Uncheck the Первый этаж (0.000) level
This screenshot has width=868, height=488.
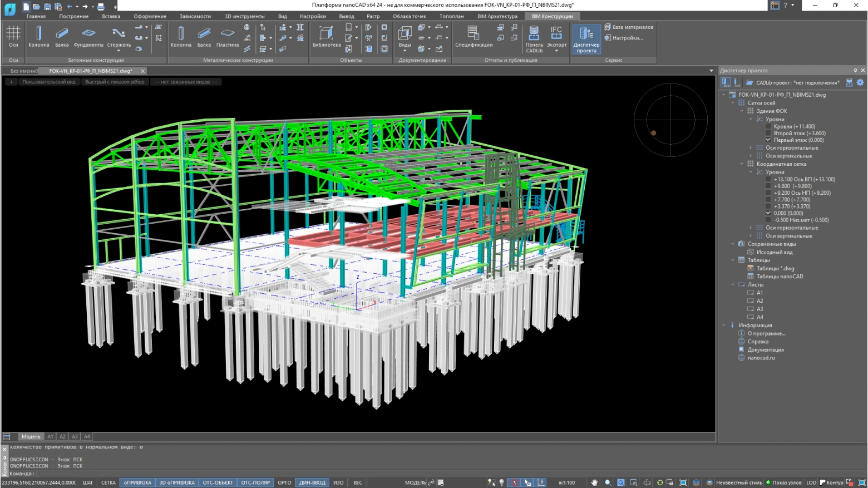coord(768,140)
